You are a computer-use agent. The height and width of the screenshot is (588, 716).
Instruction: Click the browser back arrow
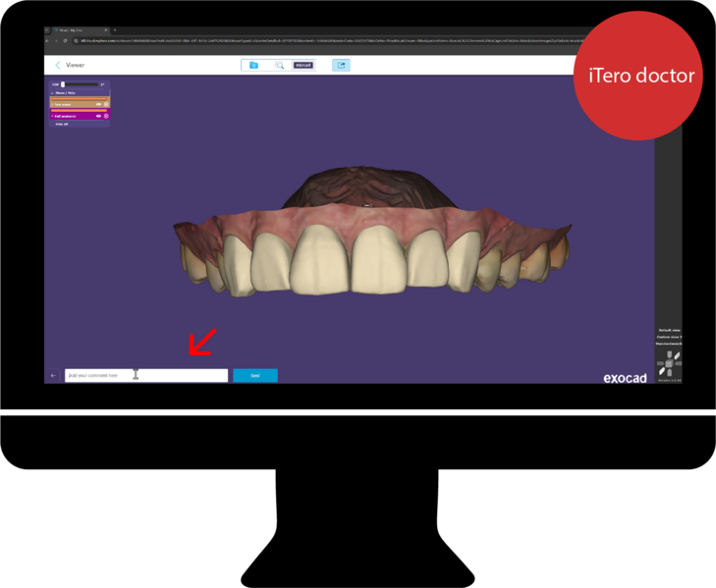(x=47, y=40)
